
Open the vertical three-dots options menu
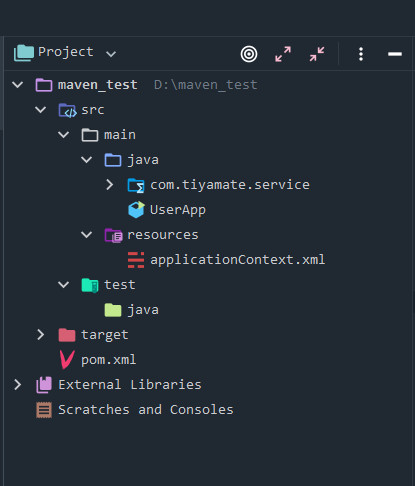pyautogui.click(x=361, y=54)
